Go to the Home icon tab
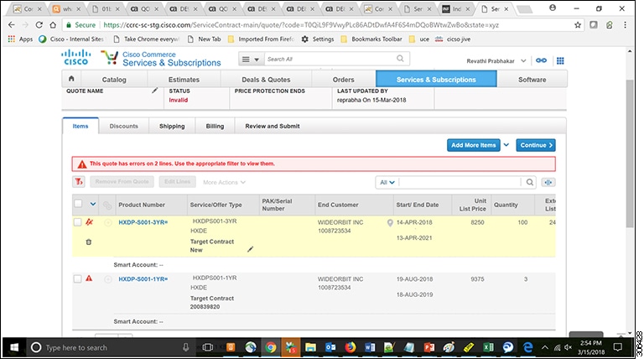644x359 pixels. [71, 79]
